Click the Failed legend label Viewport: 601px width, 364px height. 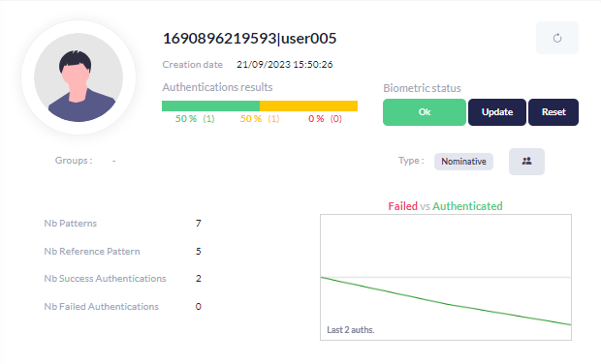pos(402,206)
